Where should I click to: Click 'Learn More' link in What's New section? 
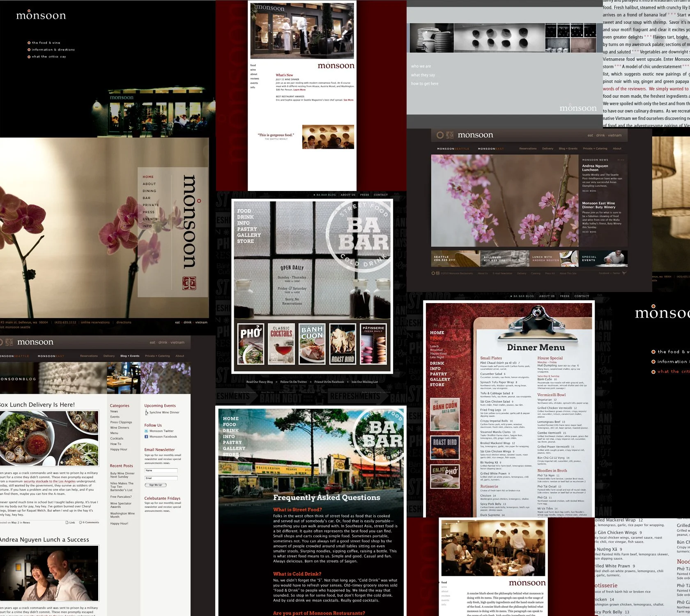pyautogui.click(x=299, y=90)
